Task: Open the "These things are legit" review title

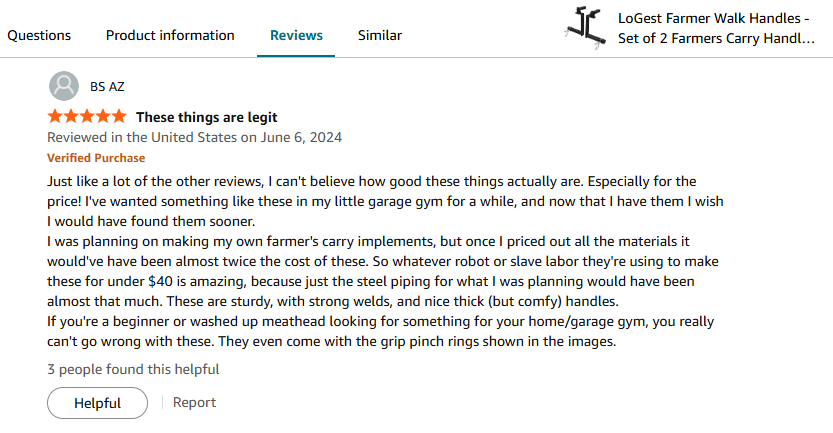Action: pyautogui.click(x=207, y=117)
